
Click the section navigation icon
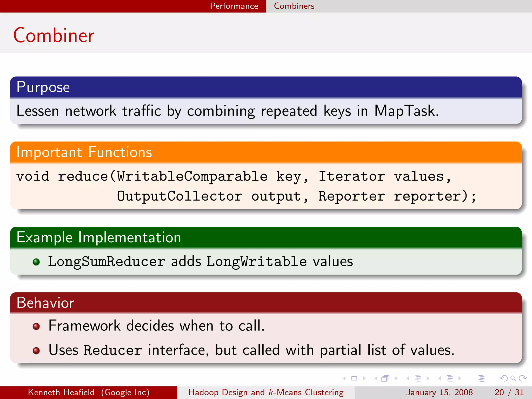click(x=450, y=378)
